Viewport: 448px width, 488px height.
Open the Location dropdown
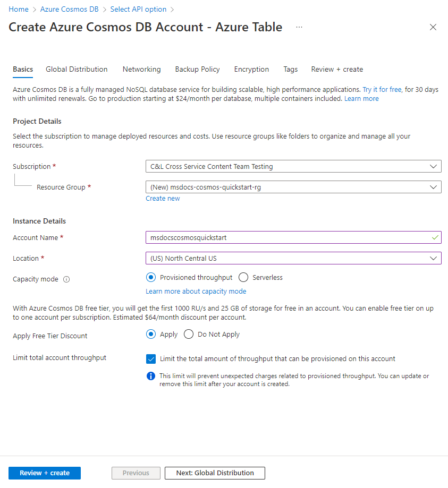(293, 259)
